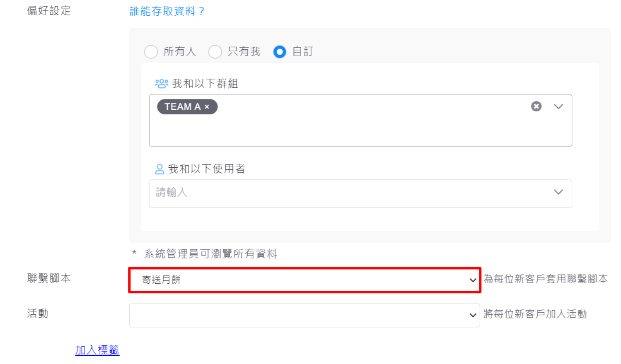
Task: Click the 加入標籤 link
Action: click(97, 350)
